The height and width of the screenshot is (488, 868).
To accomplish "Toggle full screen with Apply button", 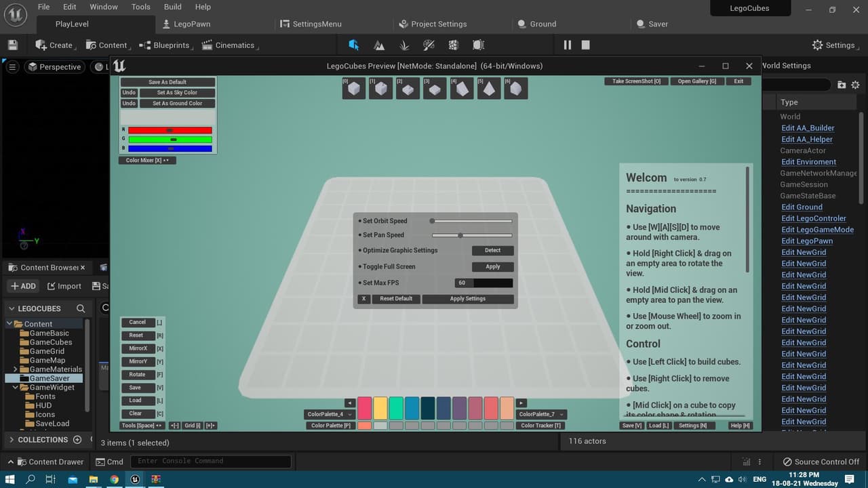I will point(493,266).
